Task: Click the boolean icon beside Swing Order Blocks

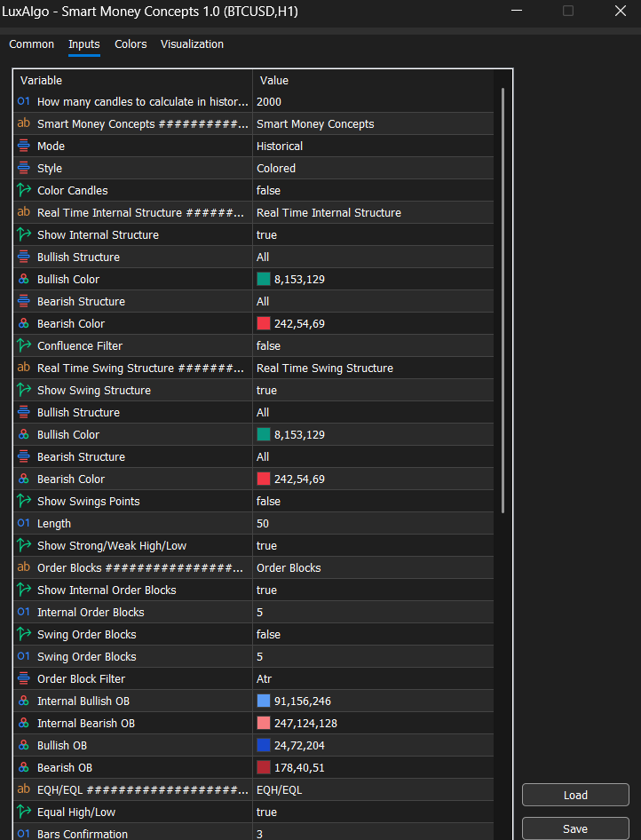Action: [24, 634]
